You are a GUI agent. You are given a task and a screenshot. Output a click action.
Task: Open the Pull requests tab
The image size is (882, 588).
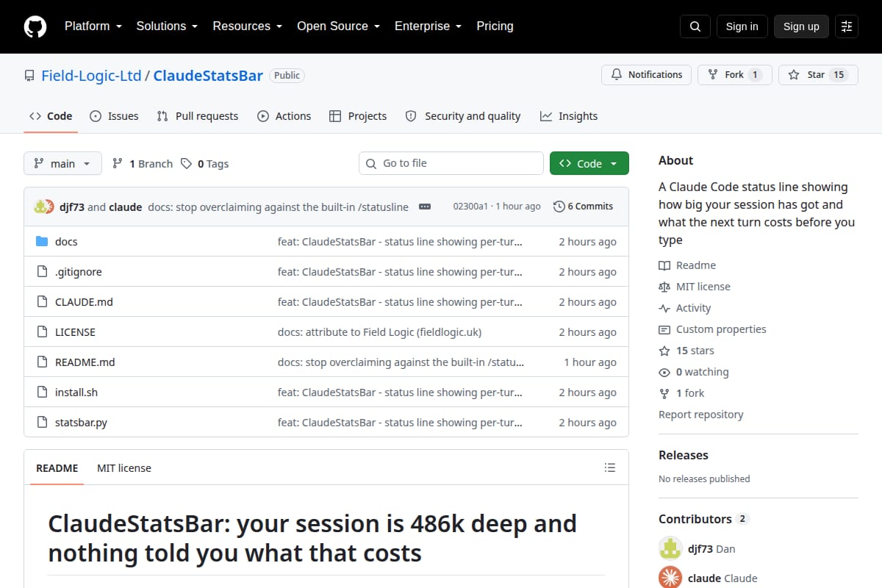pyautogui.click(x=198, y=116)
